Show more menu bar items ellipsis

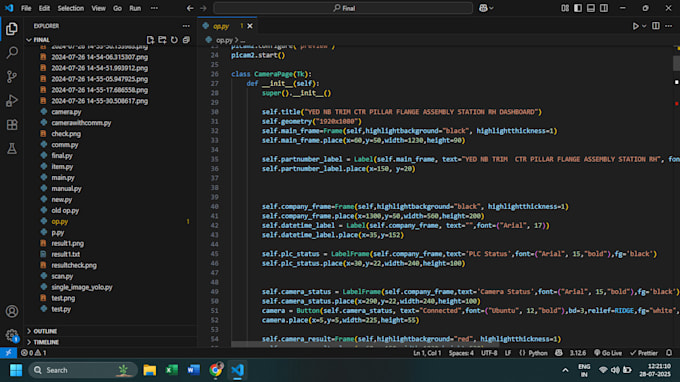click(x=154, y=8)
